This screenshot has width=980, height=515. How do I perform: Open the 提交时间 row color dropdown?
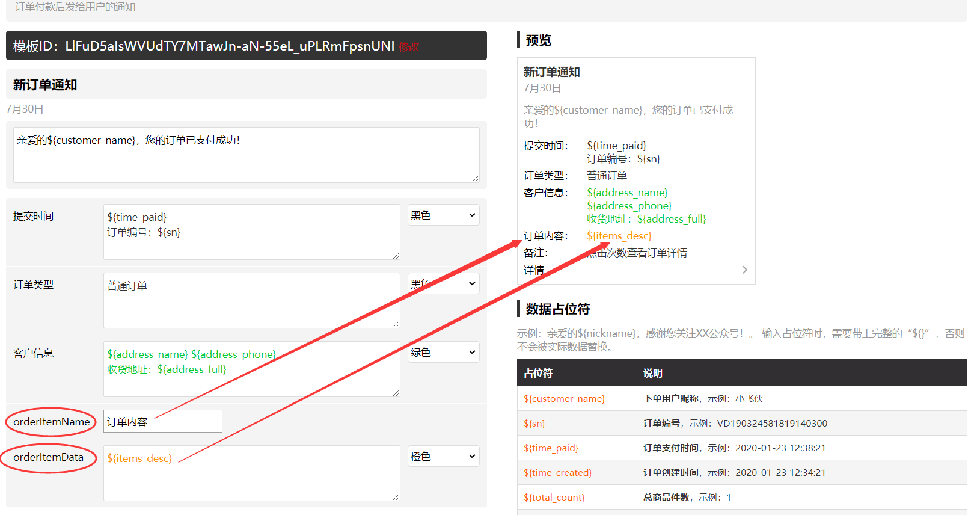click(443, 215)
